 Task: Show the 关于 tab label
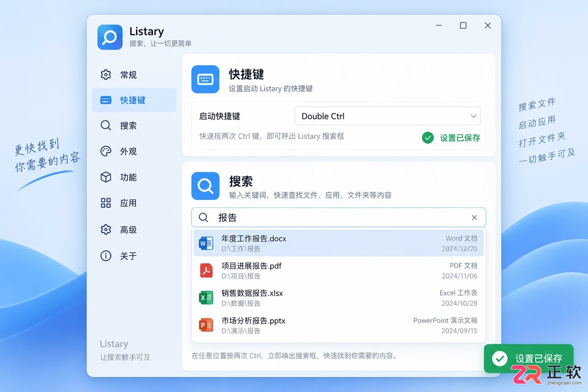click(128, 256)
